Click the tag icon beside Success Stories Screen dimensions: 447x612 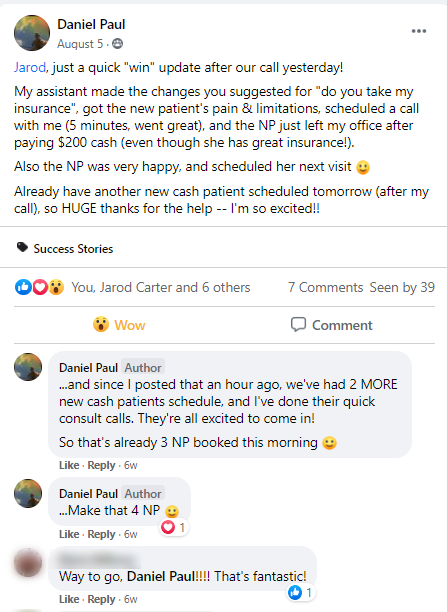pos(22,247)
